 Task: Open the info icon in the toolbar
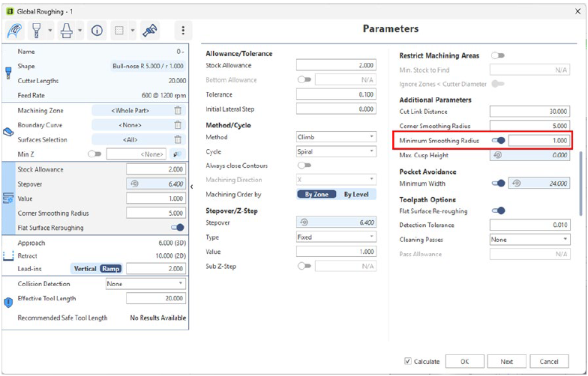97,31
